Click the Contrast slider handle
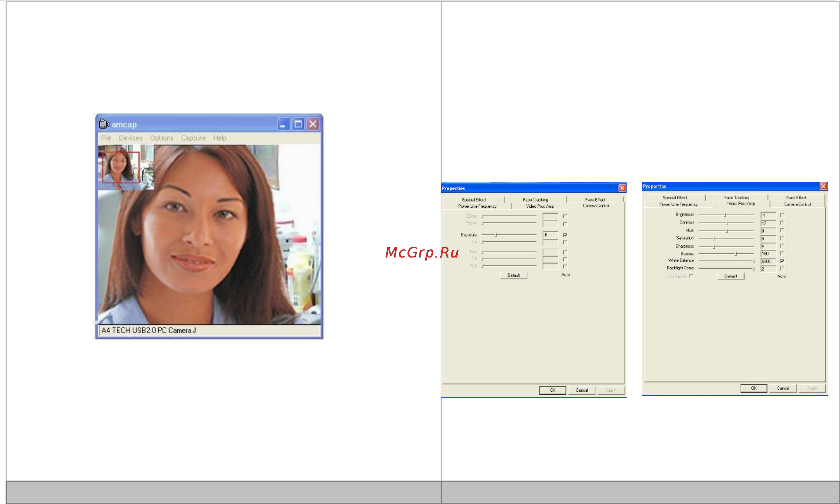Viewport: 840px width, 504px height. tap(727, 223)
